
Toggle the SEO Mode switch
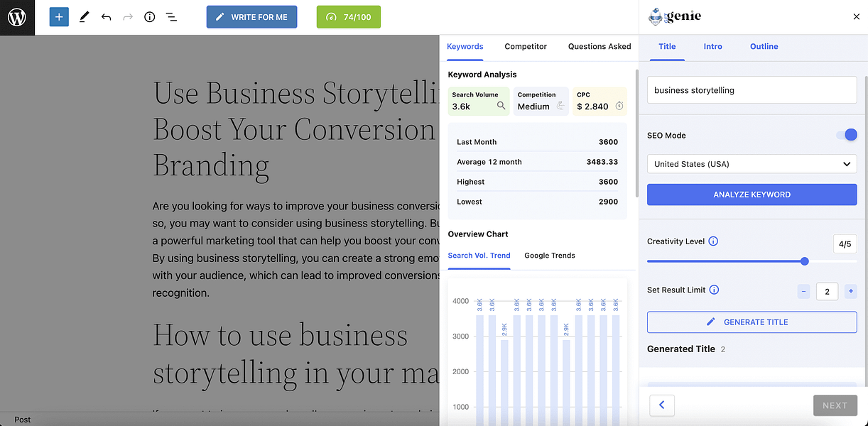point(846,135)
